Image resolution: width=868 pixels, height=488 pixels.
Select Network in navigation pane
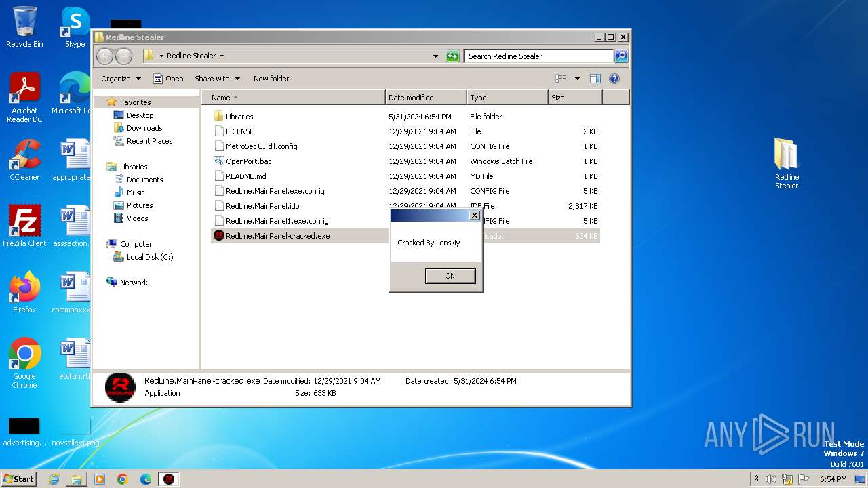(x=134, y=283)
